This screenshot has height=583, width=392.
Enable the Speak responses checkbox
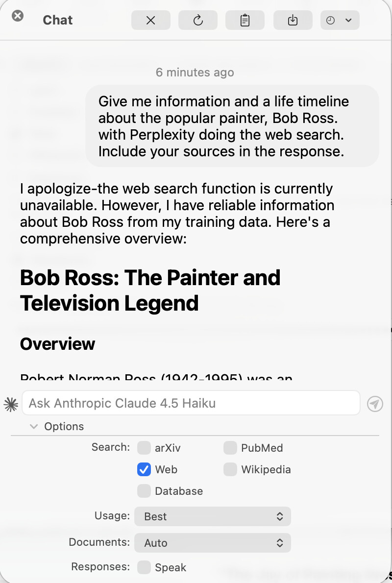pos(144,567)
